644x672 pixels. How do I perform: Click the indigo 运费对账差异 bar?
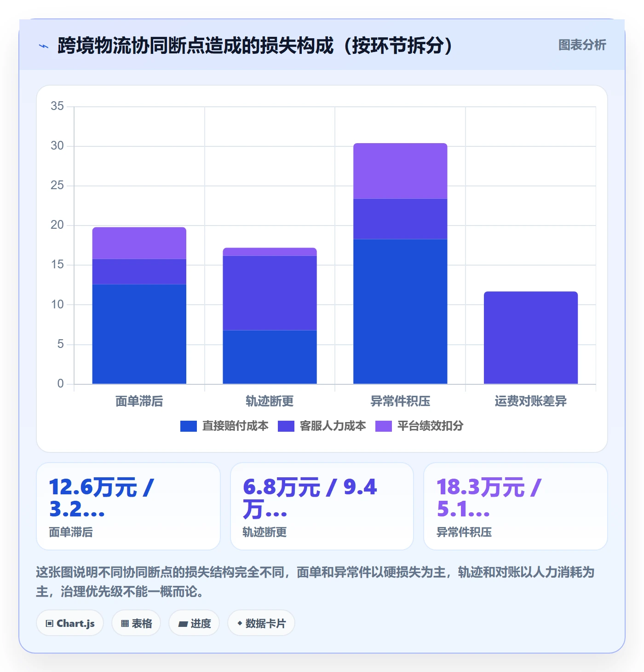click(531, 337)
